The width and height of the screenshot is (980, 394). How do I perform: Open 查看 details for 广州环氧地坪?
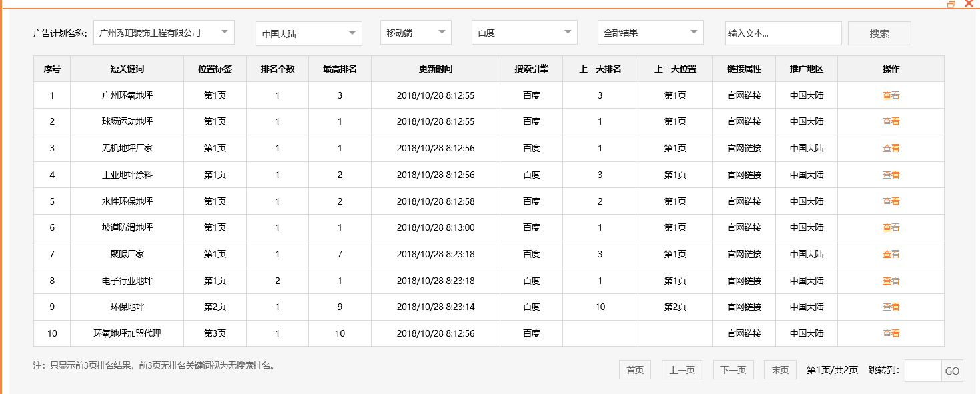[x=891, y=95]
